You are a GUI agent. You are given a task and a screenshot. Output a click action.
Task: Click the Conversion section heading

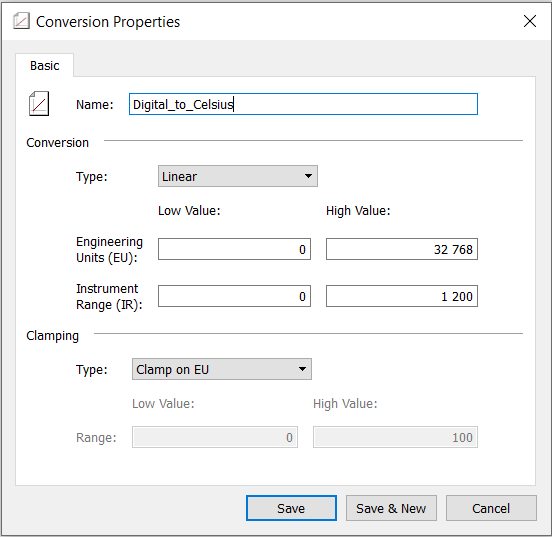57,143
